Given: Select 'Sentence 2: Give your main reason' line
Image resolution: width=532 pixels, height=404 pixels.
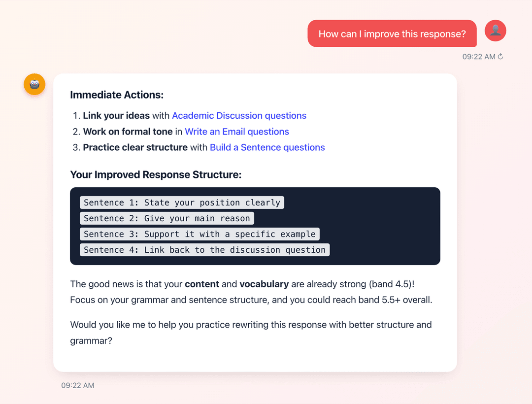Looking at the screenshot, I should click(x=167, y=218).
